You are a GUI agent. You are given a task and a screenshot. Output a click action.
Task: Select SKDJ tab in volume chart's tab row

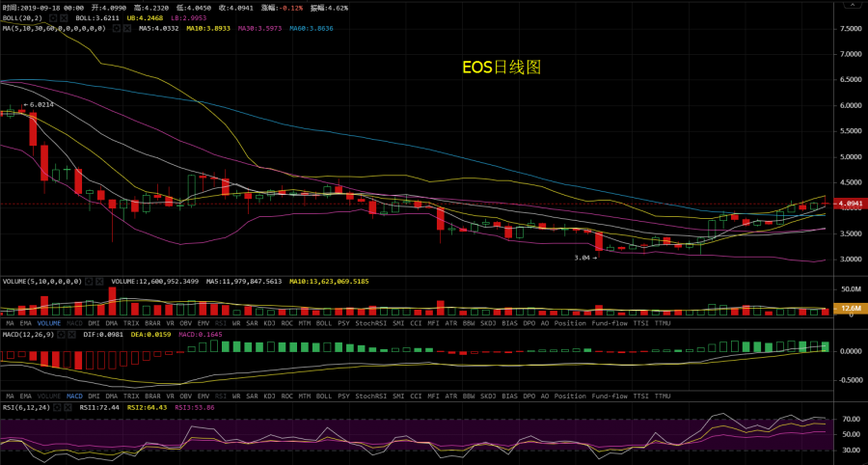point(488,322)
